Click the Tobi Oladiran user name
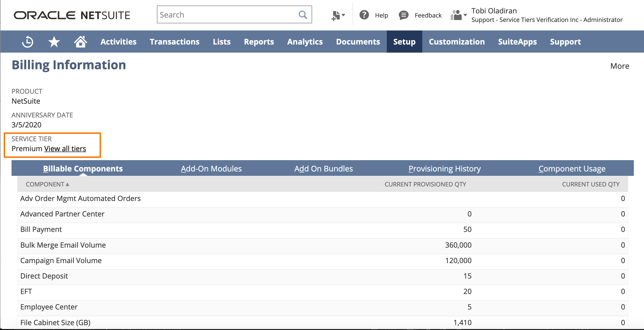Screen dimensions: 644x330 coord(494,11)
